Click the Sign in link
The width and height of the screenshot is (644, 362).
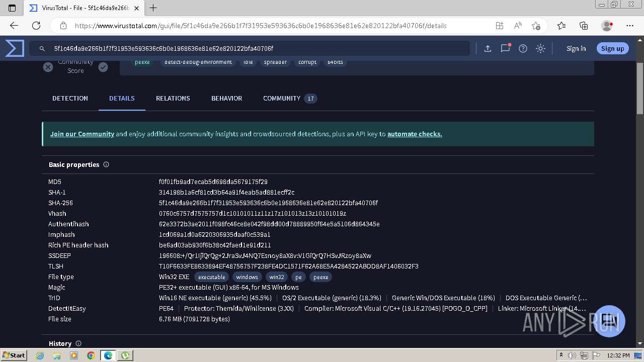(x=576, y=48)
